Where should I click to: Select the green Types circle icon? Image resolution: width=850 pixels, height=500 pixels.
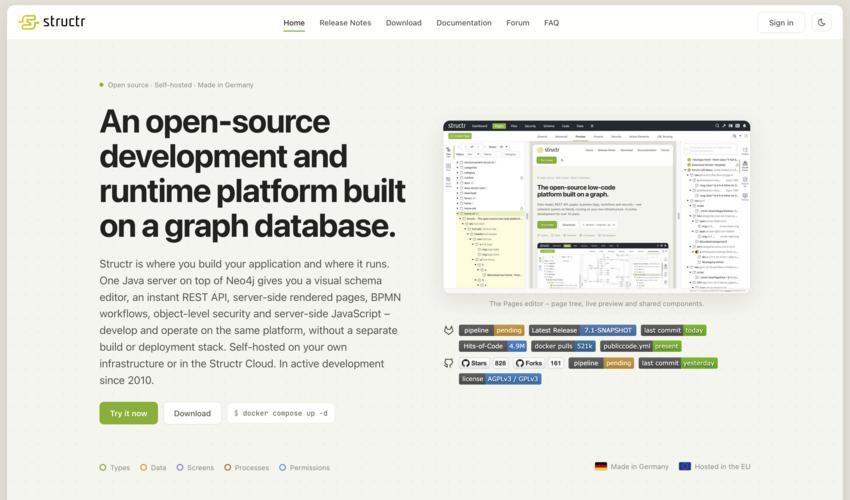103,467
